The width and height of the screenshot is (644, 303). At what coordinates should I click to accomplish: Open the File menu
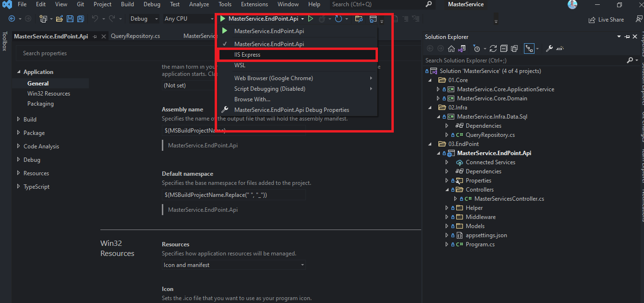(22, 4)
